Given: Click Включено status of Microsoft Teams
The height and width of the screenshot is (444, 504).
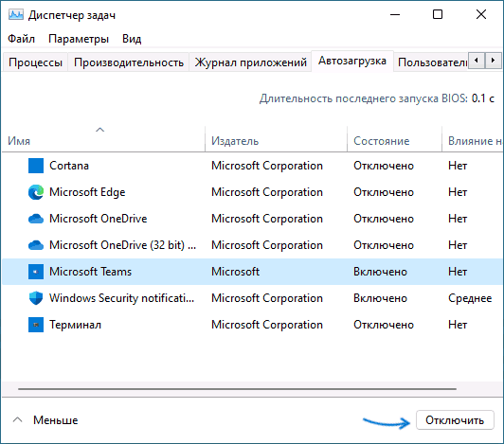Looking at the screenshot, I should click(x=380, y=272).
